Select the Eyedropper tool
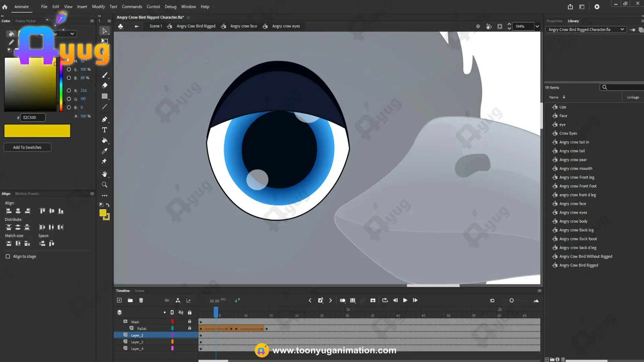Image resolution: width=644 pixels, height=362 pixels. click(105, 151)
